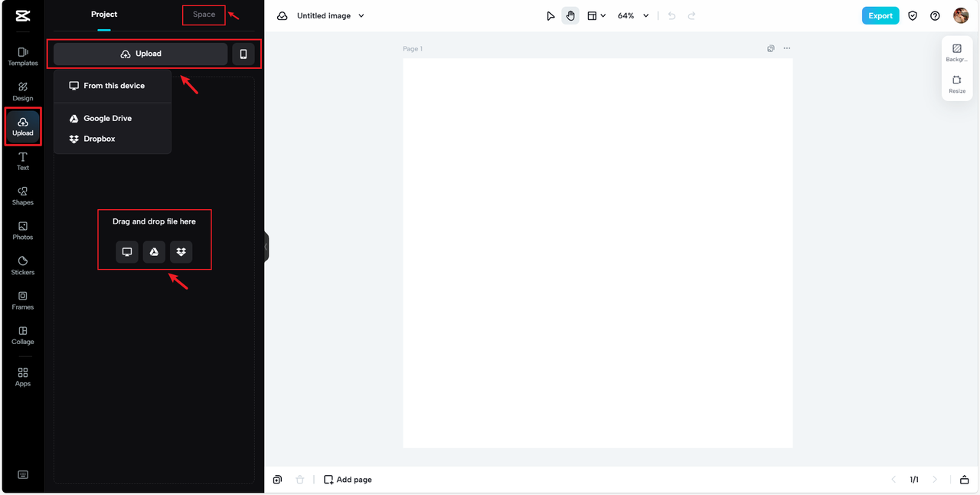This screenshot has height=495, width=980.
Task: Click the computer icon under drag and drop
Action: click(x=127, y=252)
